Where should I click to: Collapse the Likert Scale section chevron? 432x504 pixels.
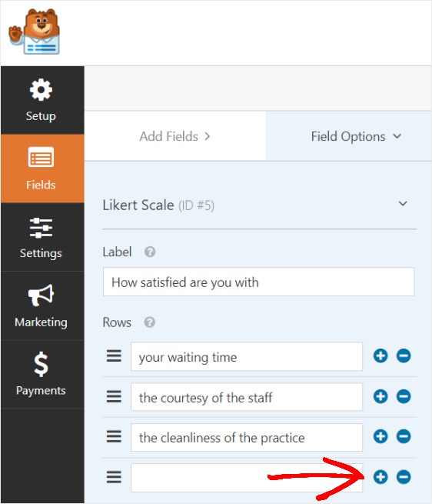[403, 203]
